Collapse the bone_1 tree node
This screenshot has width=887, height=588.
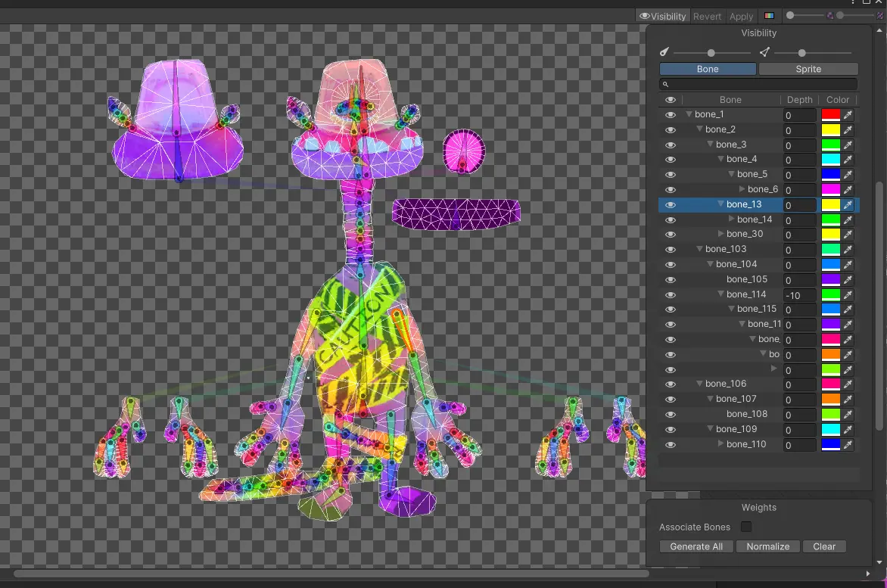[689, 115]
